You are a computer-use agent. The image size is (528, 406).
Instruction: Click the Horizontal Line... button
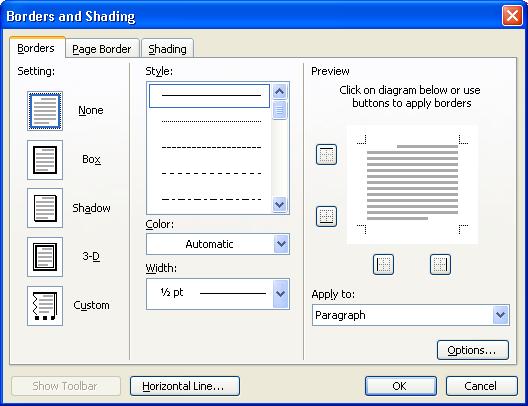tap(185, 386)
